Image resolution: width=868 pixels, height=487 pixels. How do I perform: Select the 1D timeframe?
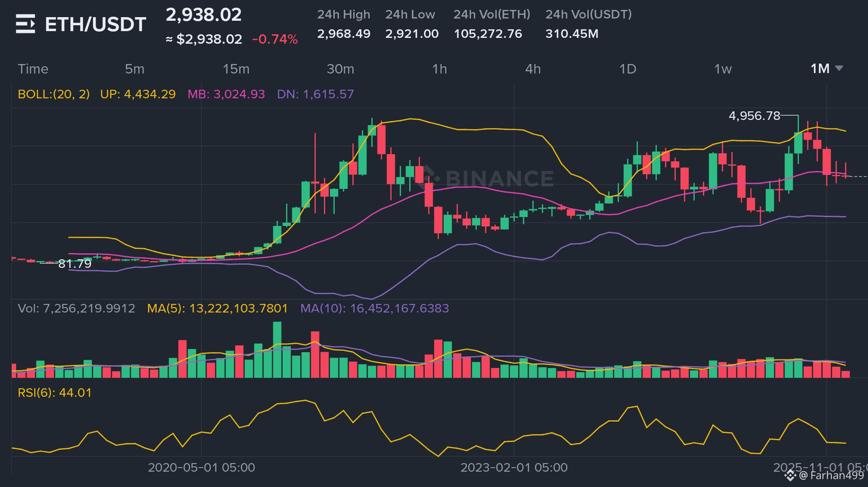coord(628,69)
